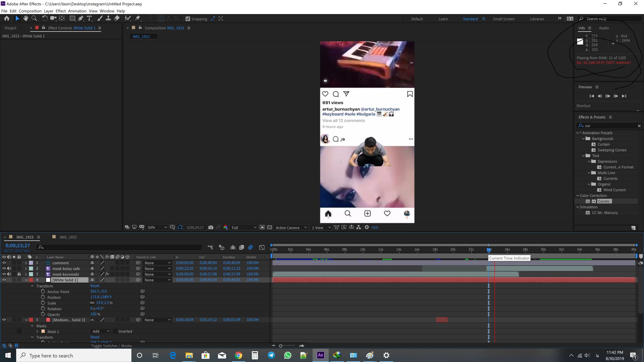
Task: Click the solo toggle on layer 3
Action: point(14,274)
